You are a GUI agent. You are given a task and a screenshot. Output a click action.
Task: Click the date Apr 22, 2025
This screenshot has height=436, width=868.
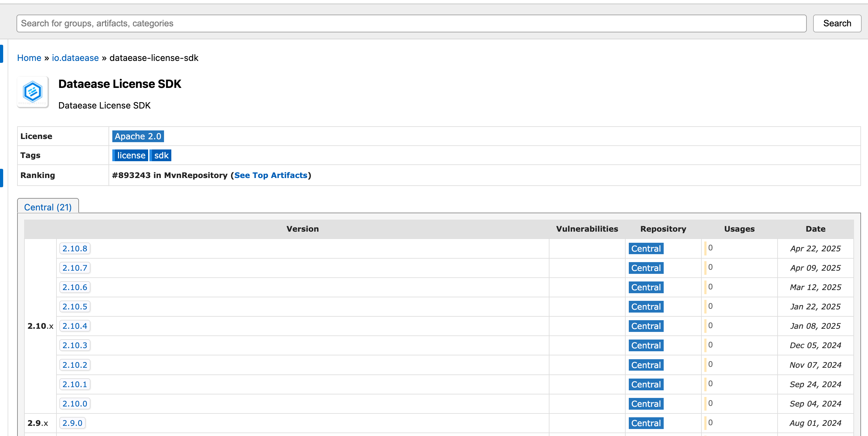pyautogui.click(x=815, y=248)
